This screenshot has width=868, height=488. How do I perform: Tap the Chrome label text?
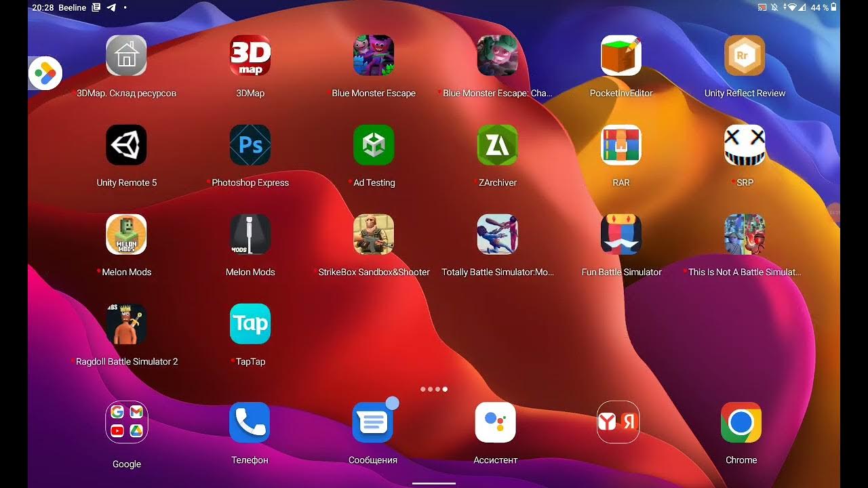tap(741, 460)
